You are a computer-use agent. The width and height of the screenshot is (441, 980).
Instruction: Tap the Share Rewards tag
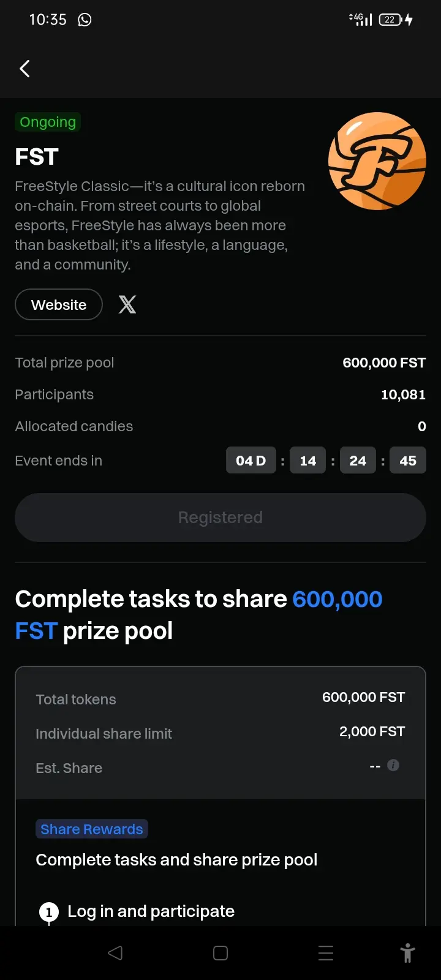[x=92, y=829]
